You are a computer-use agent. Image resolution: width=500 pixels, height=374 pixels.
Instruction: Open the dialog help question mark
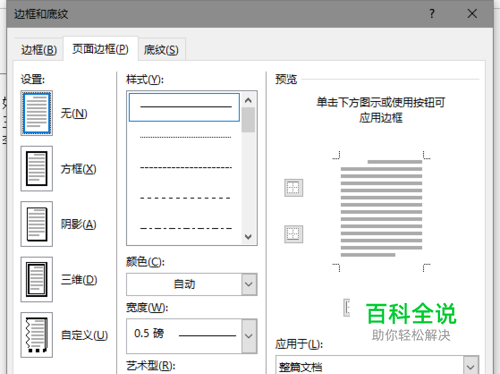coord(432,14)
